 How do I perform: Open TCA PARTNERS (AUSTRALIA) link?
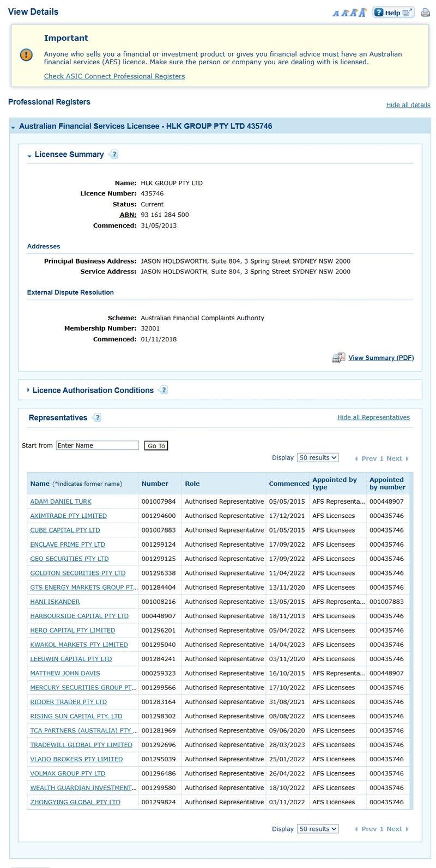click(83, 731)
